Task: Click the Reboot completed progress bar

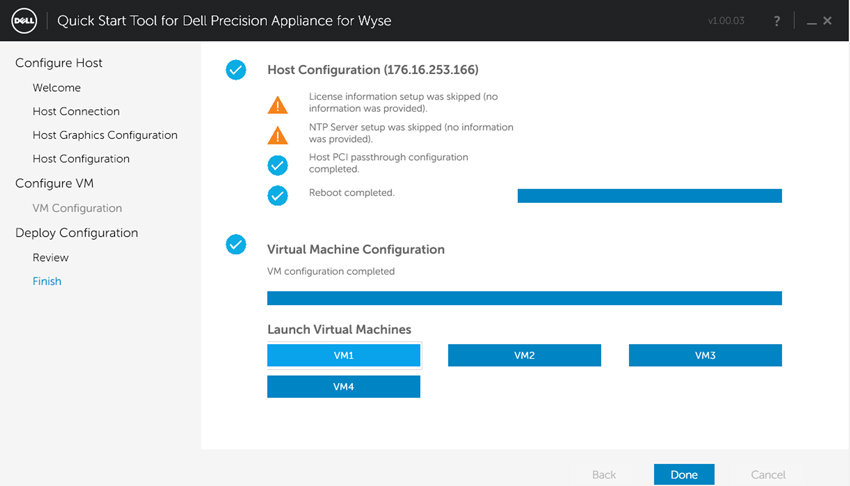Action: click(x=649, y=196)
